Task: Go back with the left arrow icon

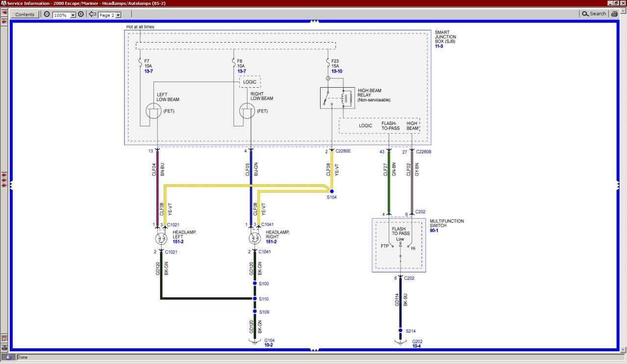Action: tap(92, 15)
